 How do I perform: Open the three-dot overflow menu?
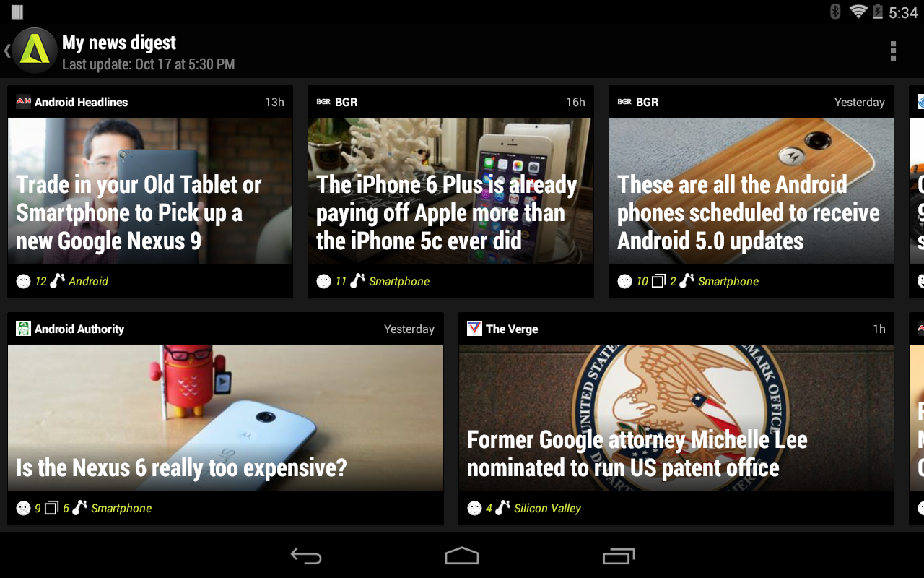coord(893,51)
